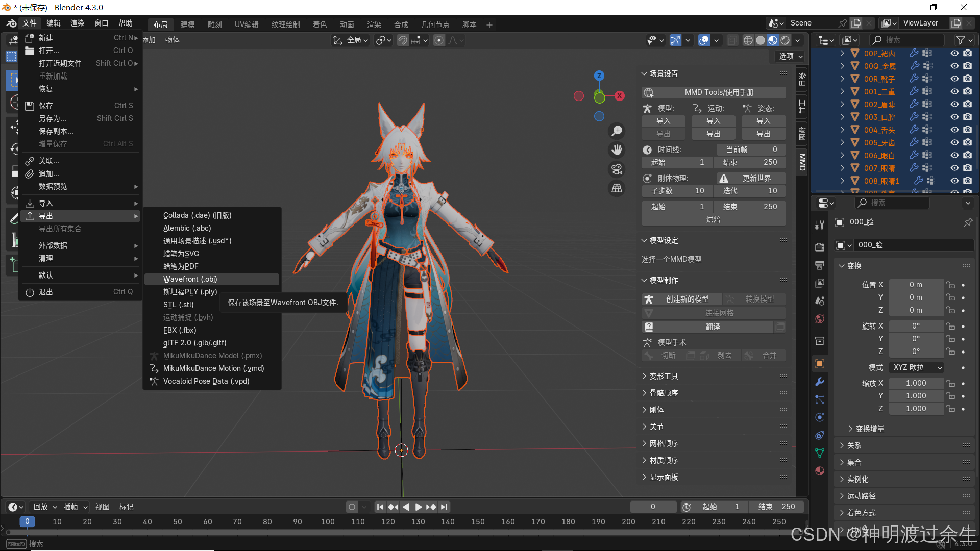
Task: Click the pan view hand icon
Action: (x=617, y=150)
